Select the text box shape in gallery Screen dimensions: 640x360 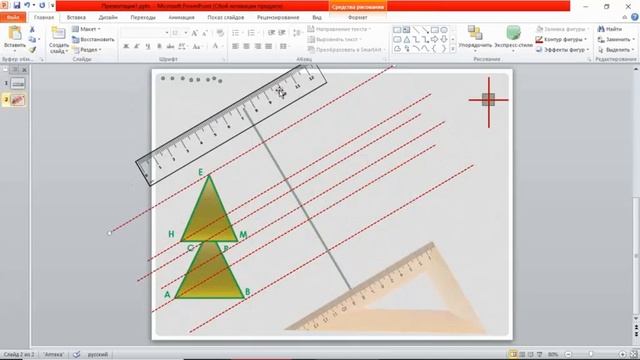397,30
